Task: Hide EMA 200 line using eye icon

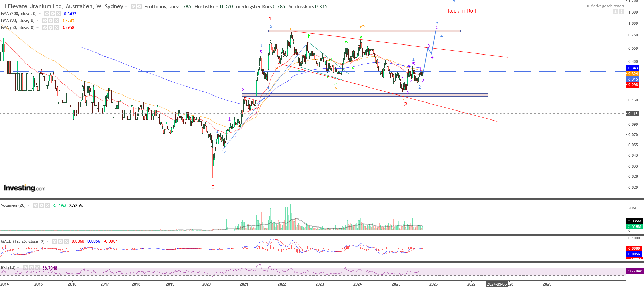Action: (x=47, y=14)
